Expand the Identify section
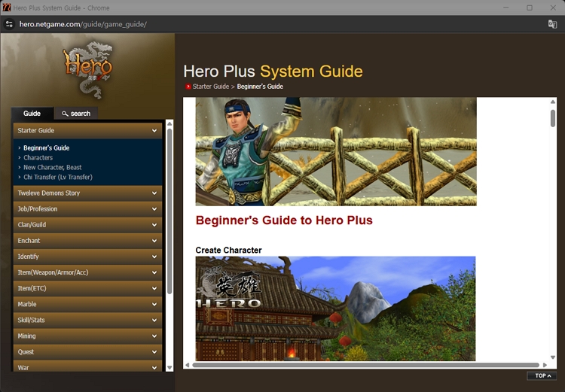565x392 pixels. (x=87, y=257)
